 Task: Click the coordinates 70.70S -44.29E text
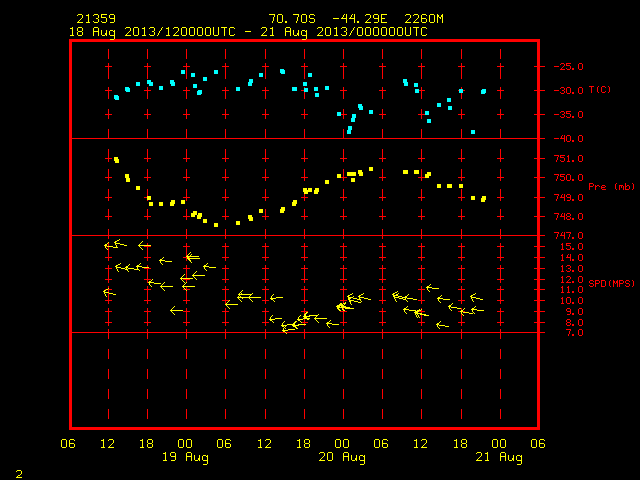click(327, 19)
